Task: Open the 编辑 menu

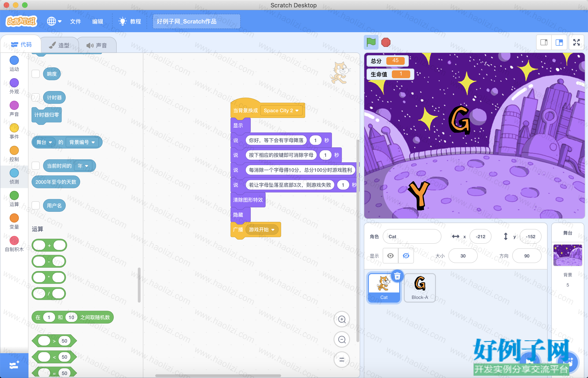Action: pyautogui.click(x=97, y=21)
